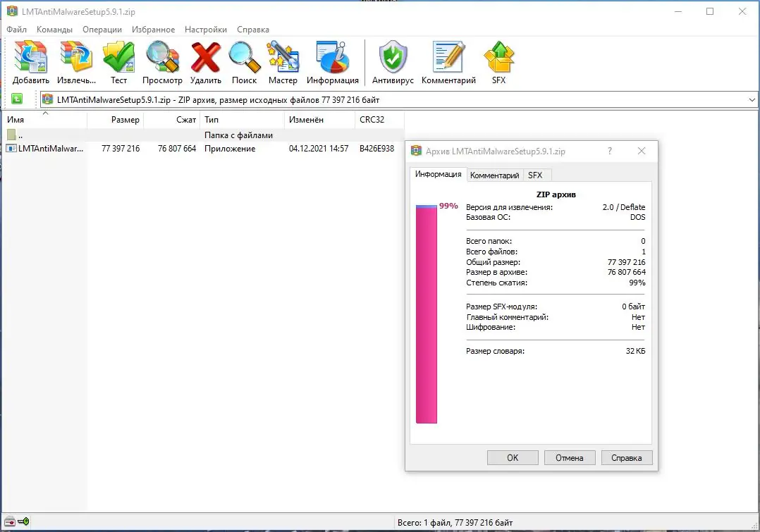Screen dimensions: 760x532
Task: Switch to the Информация dialog tab
Action: point(439,175)
